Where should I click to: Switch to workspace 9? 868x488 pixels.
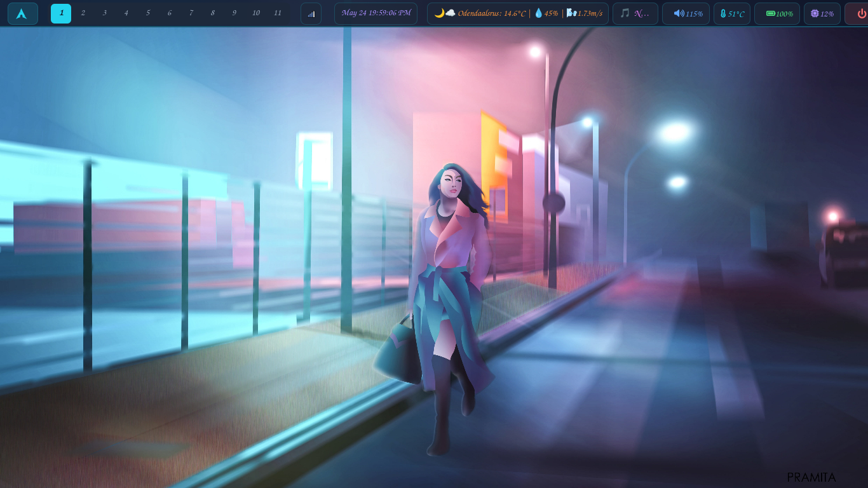pos(234,13)
